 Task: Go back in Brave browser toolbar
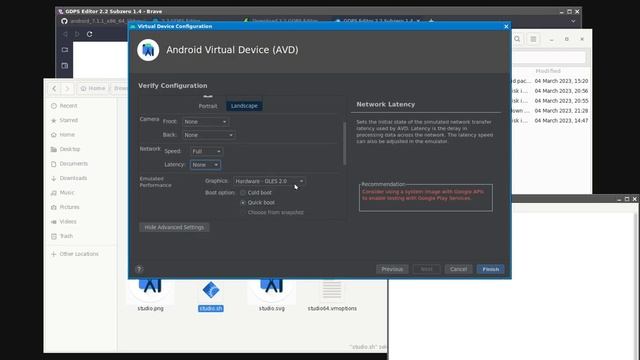pyautogui.click(x=65, y=34)
